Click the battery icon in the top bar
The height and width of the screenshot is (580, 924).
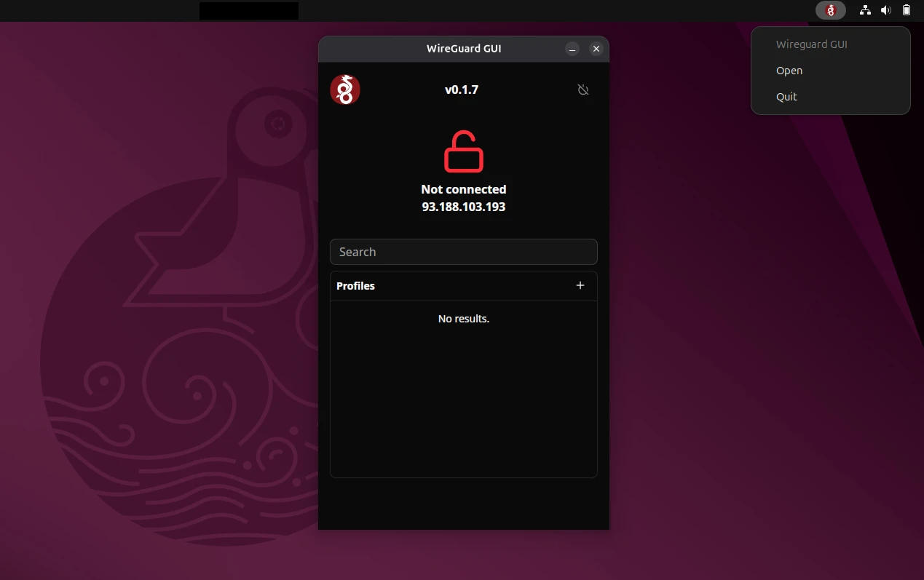[906, 10]
